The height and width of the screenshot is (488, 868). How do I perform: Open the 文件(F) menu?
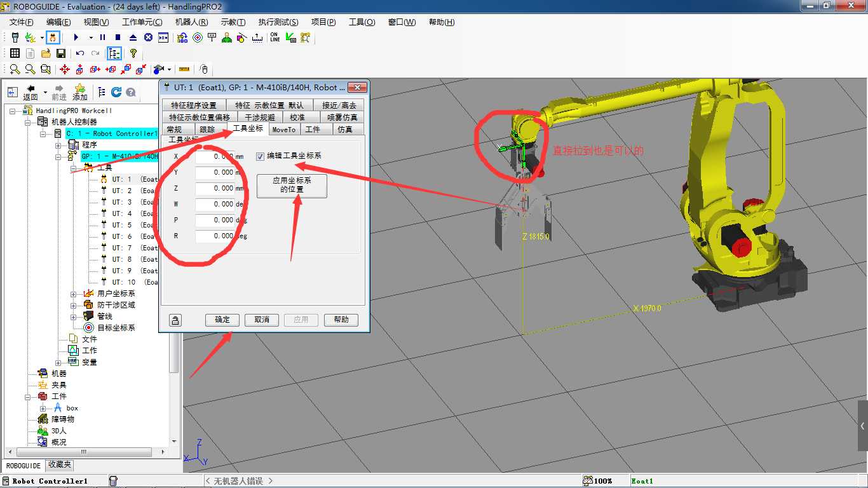click(x=22, y=22)
